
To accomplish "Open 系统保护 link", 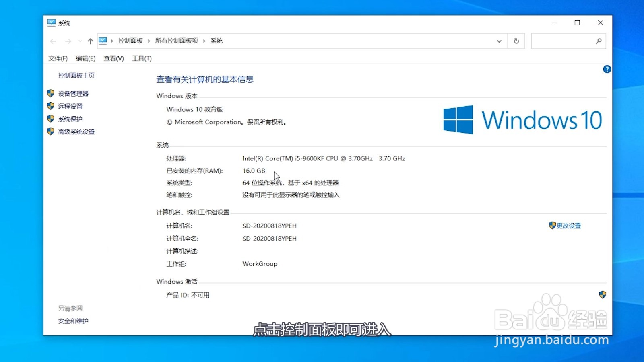I will 70,119.
